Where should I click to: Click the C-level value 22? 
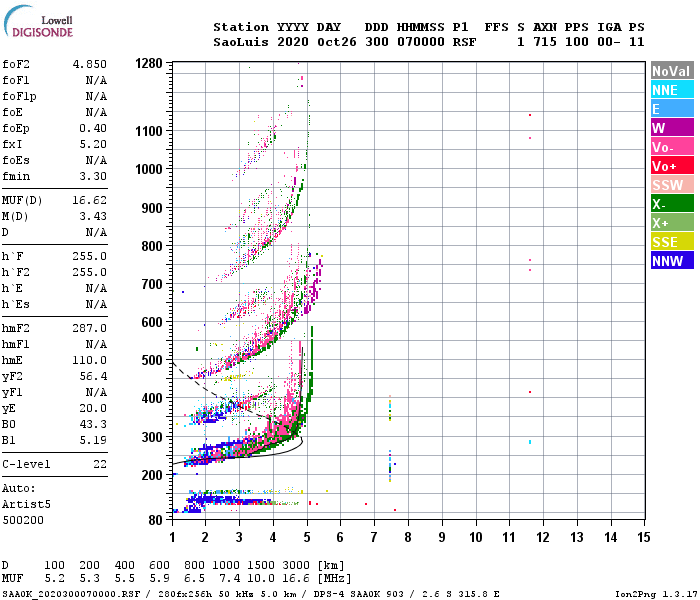(100, 464)
